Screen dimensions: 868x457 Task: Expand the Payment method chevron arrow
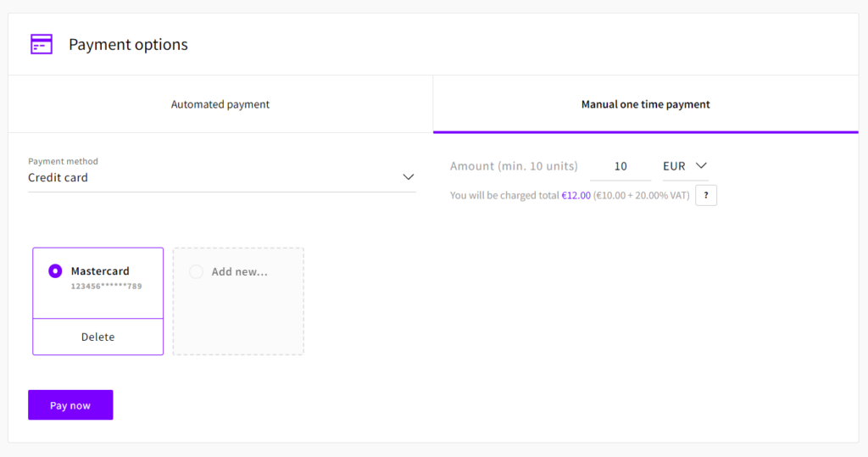pos(408,177)
